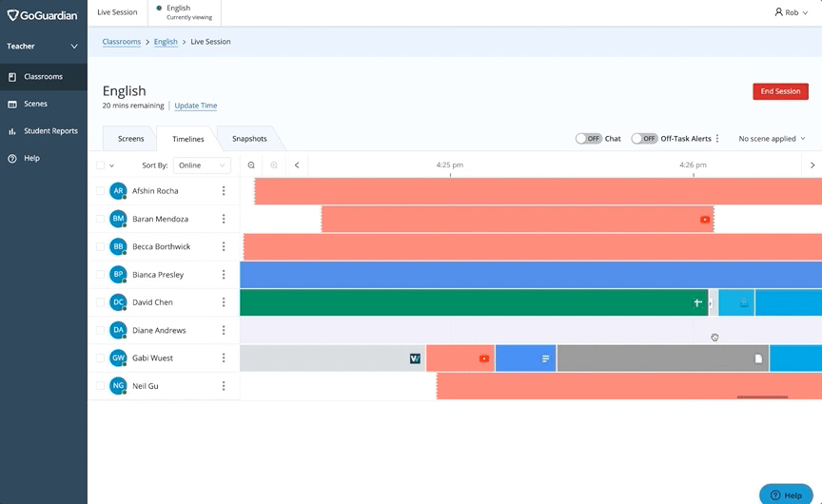The image size is (822, 504).
Task: Zoom out the timeline with the magnifier icon
Action: coord(251,165)
